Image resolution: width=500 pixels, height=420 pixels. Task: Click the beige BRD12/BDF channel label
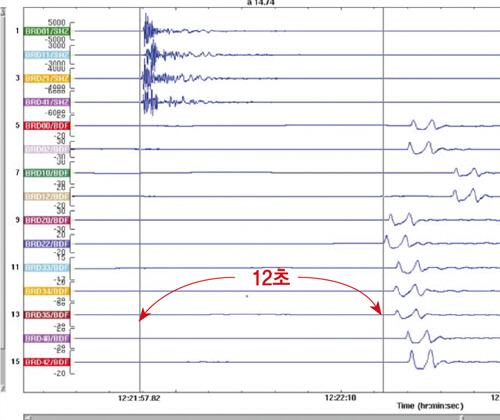pyautogui.click(x=47, y=196)
